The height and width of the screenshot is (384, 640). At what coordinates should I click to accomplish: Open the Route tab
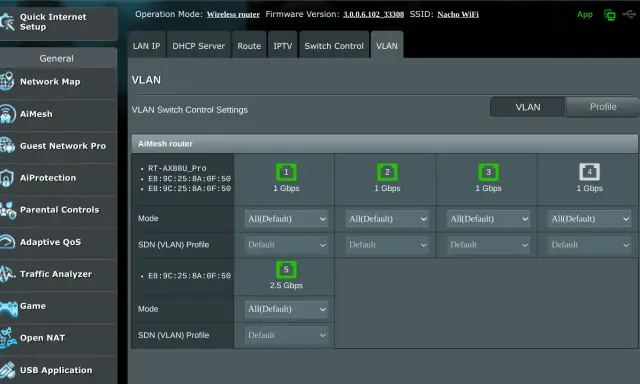click(x=249, y=45)
